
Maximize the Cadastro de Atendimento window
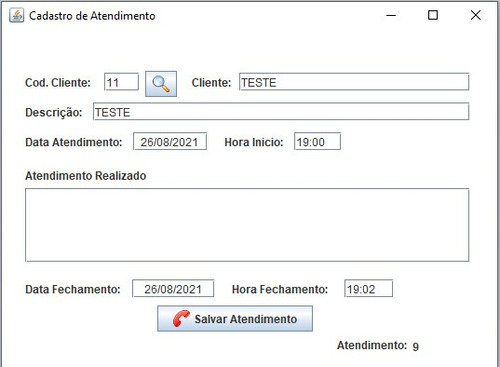[x=433, y=15]
